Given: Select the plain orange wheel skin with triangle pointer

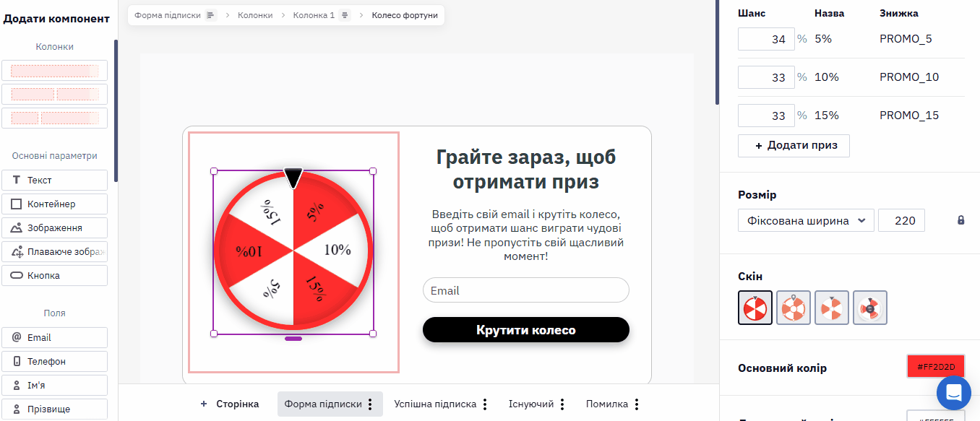Looking at the screenshot, I should [x=832, y=308].
